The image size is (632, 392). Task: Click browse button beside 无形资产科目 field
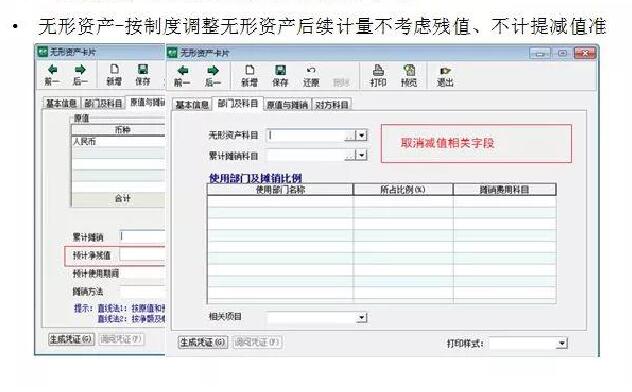coord(351,135)
